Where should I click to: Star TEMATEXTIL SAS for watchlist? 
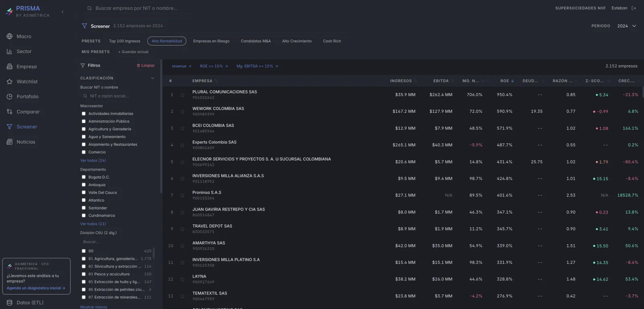(182, 296)
